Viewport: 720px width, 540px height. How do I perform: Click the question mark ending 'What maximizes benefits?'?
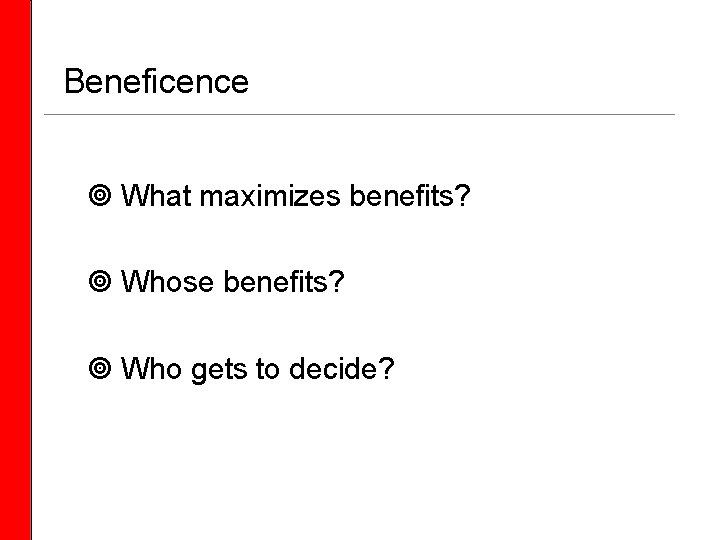(x=463, y=197)
